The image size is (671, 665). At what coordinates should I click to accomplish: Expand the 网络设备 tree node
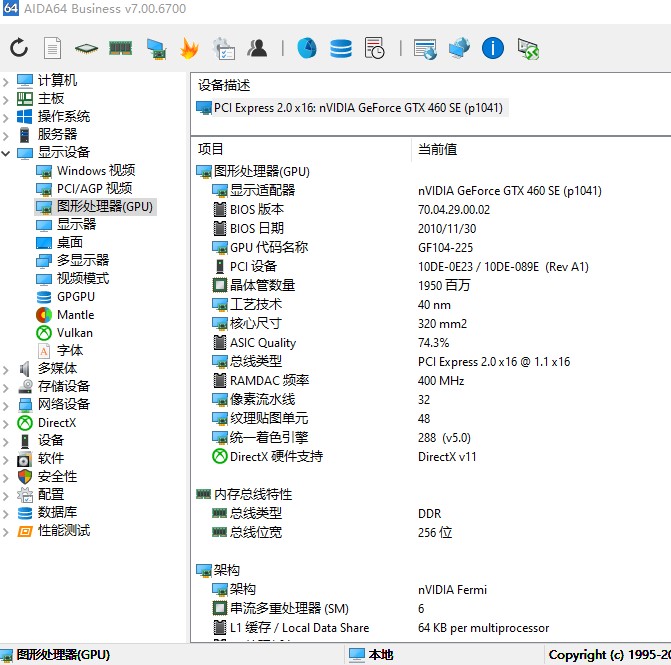point(6,405)
